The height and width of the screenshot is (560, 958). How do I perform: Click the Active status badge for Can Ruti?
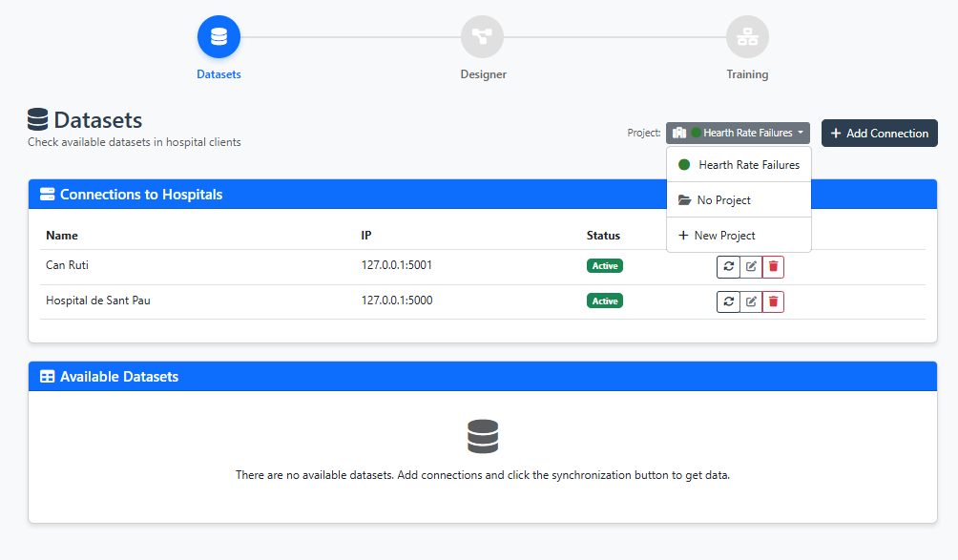coord(604,265)
